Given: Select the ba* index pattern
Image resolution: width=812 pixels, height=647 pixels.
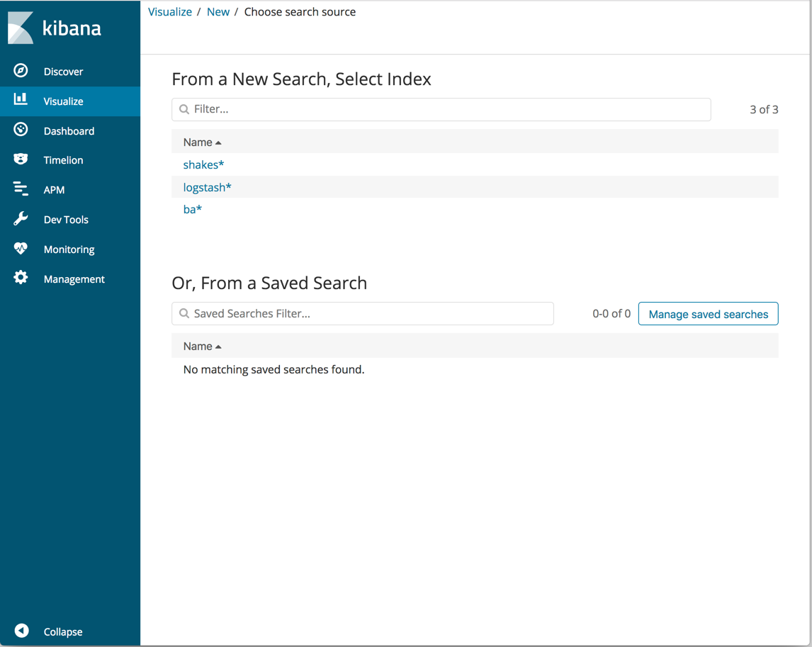Looking at the screenshot, I should (x=192, y=209).
